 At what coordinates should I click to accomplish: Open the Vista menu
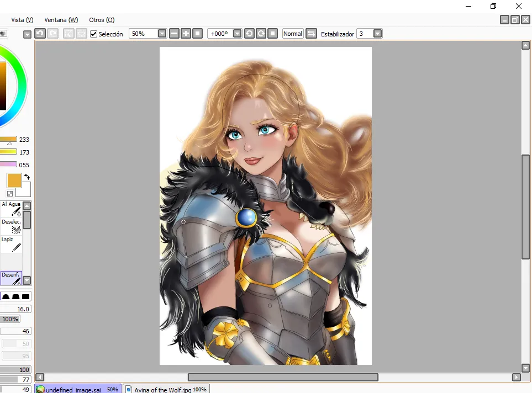point(22,20)
